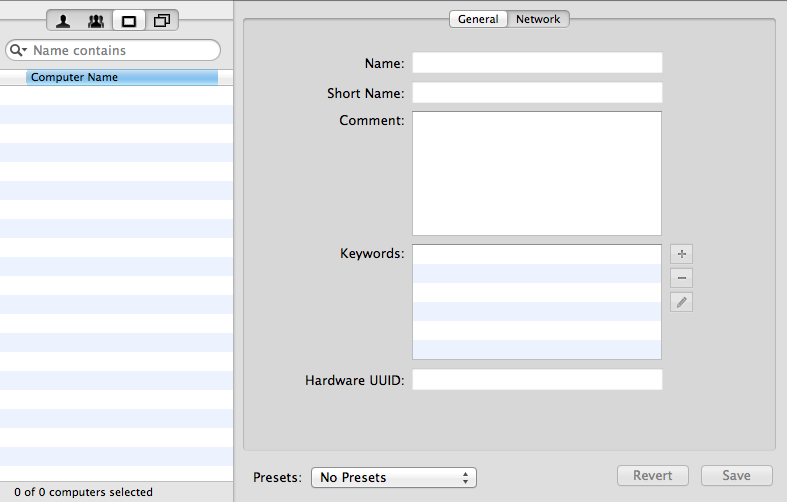Show the Computer Groups list icon
Image resolution: width=787 pixels, height=502 pixels.
(162, 21)
